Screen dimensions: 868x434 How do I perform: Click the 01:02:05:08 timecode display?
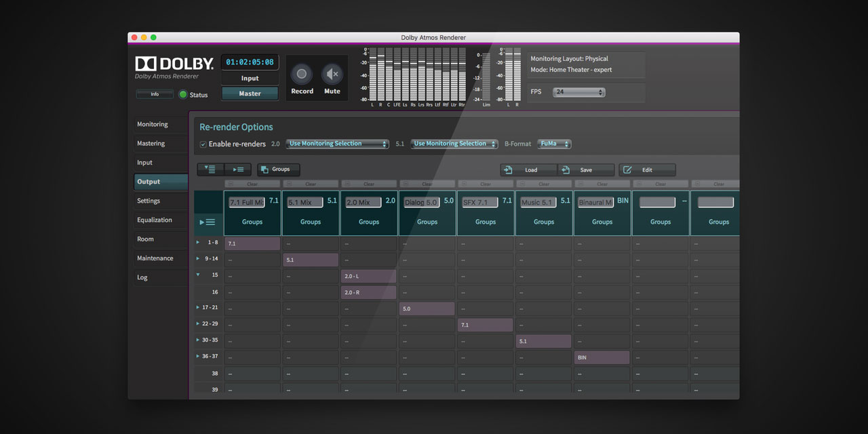click(250, 62)
